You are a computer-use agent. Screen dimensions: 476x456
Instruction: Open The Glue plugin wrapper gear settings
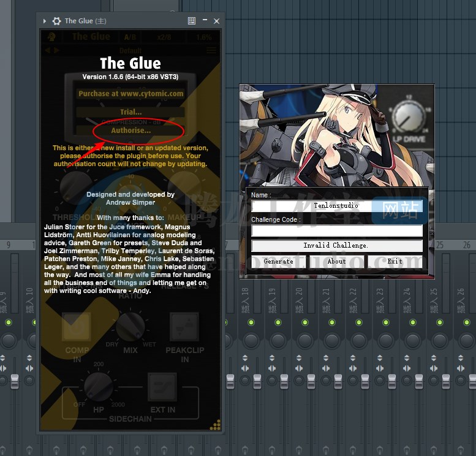[57, 21]
